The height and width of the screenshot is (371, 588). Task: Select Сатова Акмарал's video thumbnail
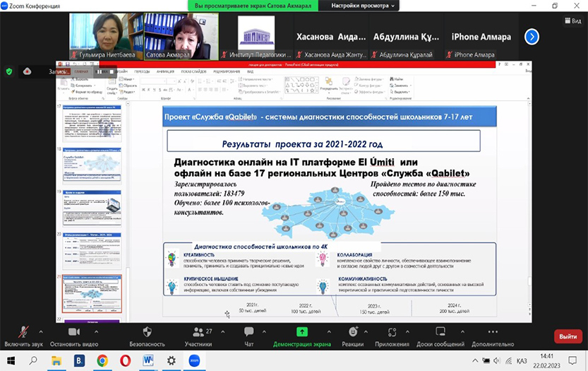pyautogui.click(x=181, y=36)
